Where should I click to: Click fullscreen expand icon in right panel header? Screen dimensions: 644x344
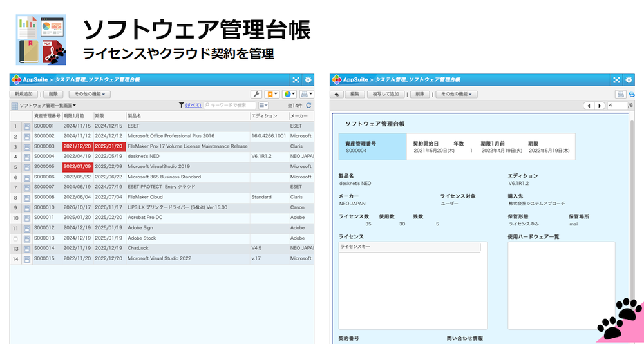tap(616, 80)
